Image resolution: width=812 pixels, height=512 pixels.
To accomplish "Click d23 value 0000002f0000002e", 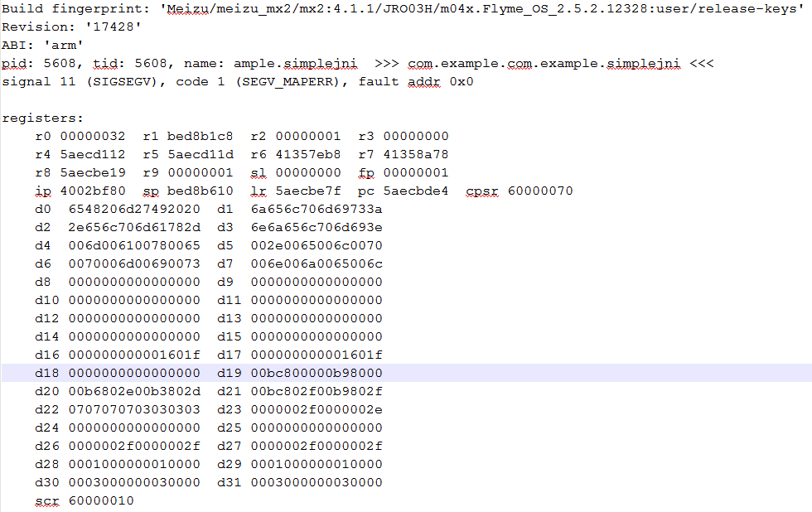I will click(317, 409).
